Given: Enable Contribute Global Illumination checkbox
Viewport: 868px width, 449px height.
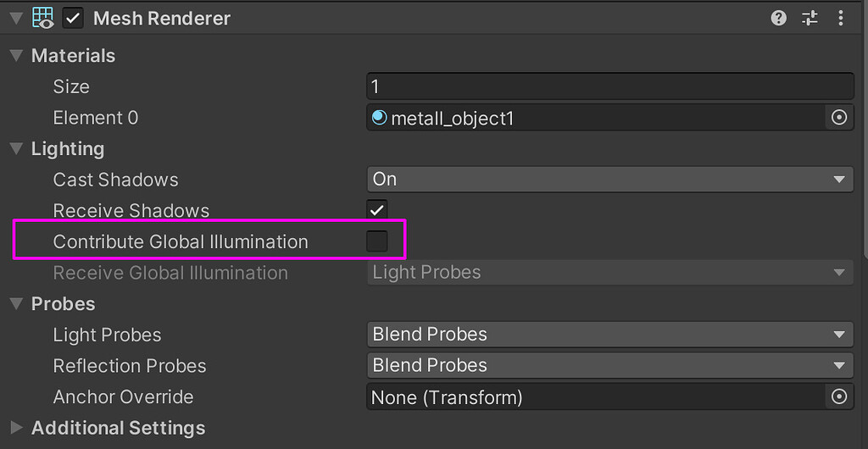Looking at the screenshot, I should (377, 241).
